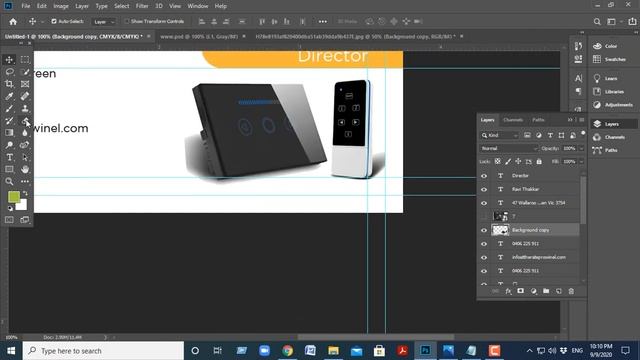Viewport: 640px width, 360px height.
Task: Open the Layers panel flyout menu
Action: (x=582, y=120)
